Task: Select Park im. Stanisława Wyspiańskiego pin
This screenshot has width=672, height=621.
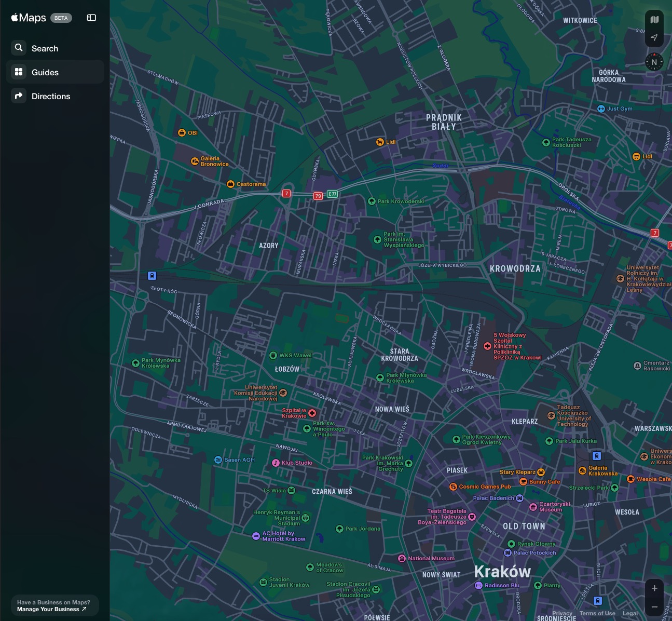Action: (378, 239)
